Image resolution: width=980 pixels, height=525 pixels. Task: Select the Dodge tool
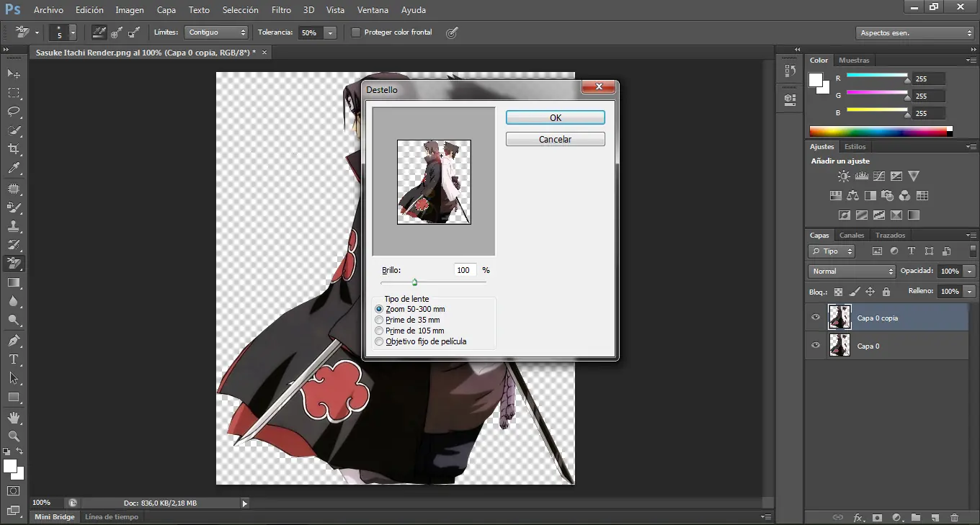coord(14,320)
